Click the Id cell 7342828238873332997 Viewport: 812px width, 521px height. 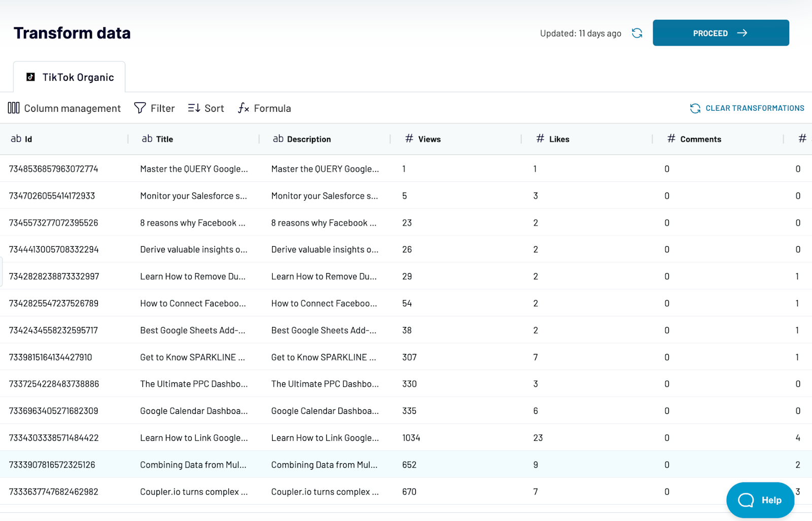tap(54, 276)
